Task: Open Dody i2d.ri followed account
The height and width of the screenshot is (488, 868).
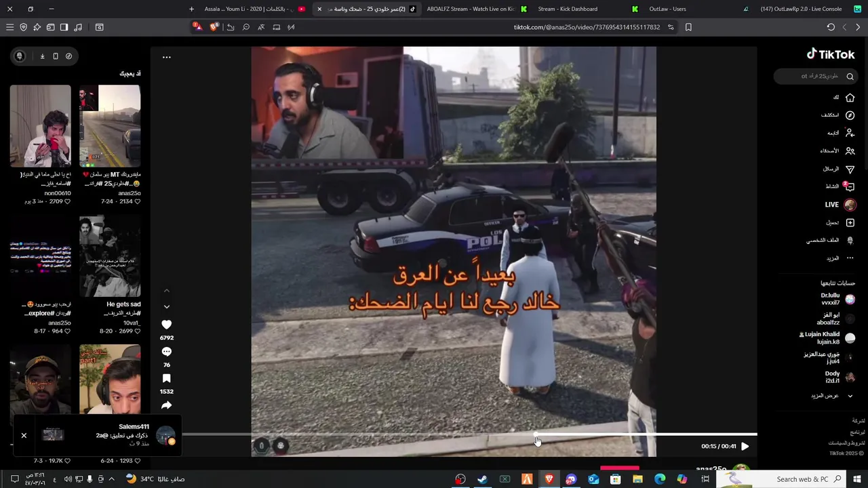Action: point(839,377)
